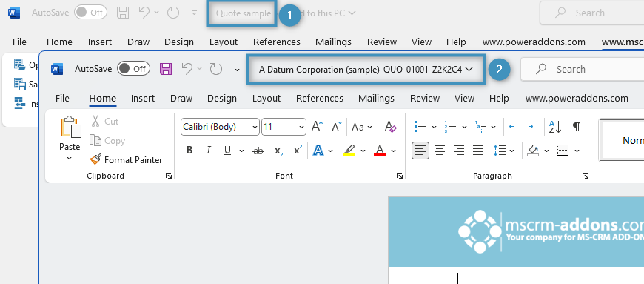The width and height of the screenshot is (644, 284).
Task: Click the Increase Indent icon
Action: [x=534, y=126]
